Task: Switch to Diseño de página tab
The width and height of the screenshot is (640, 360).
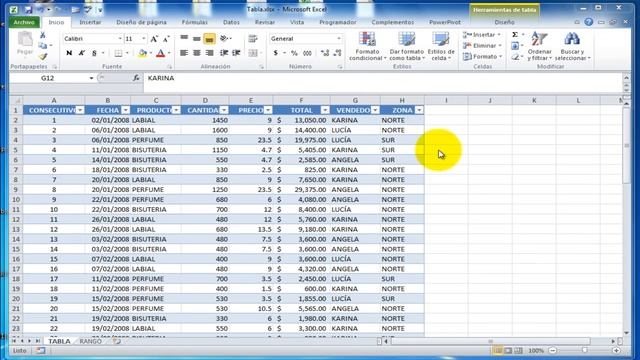Action: 141,22
